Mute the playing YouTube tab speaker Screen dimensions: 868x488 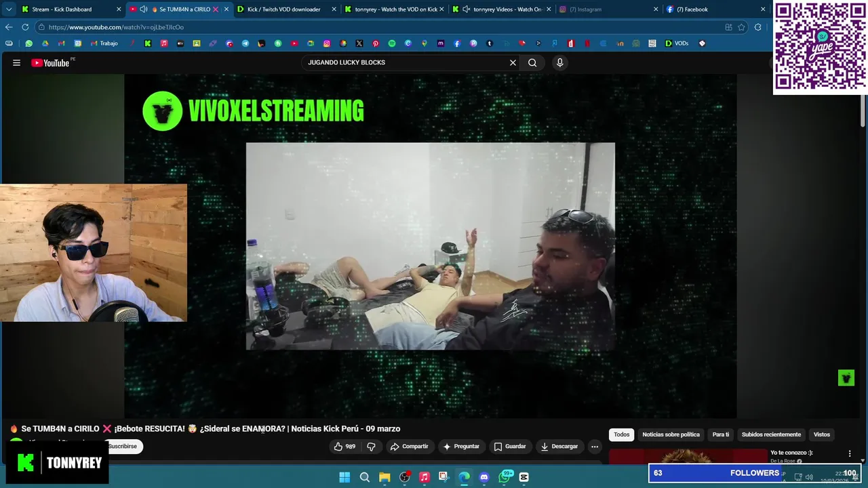tap(143, 9)
